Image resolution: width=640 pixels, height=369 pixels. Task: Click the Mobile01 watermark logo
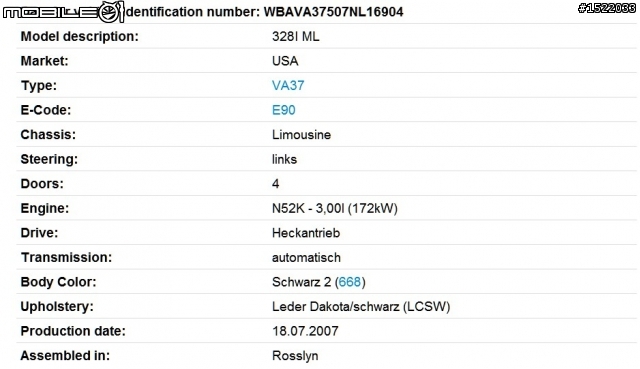(x=64, y=12)
